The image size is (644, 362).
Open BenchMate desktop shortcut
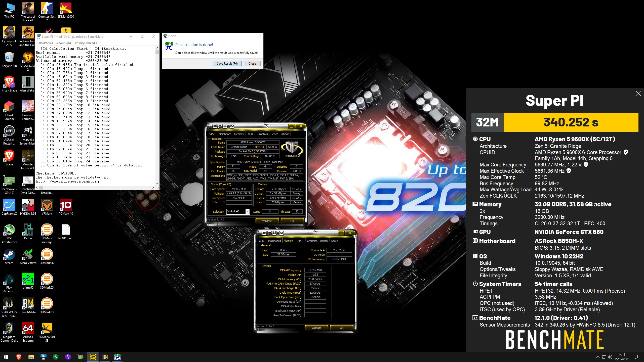28,306
